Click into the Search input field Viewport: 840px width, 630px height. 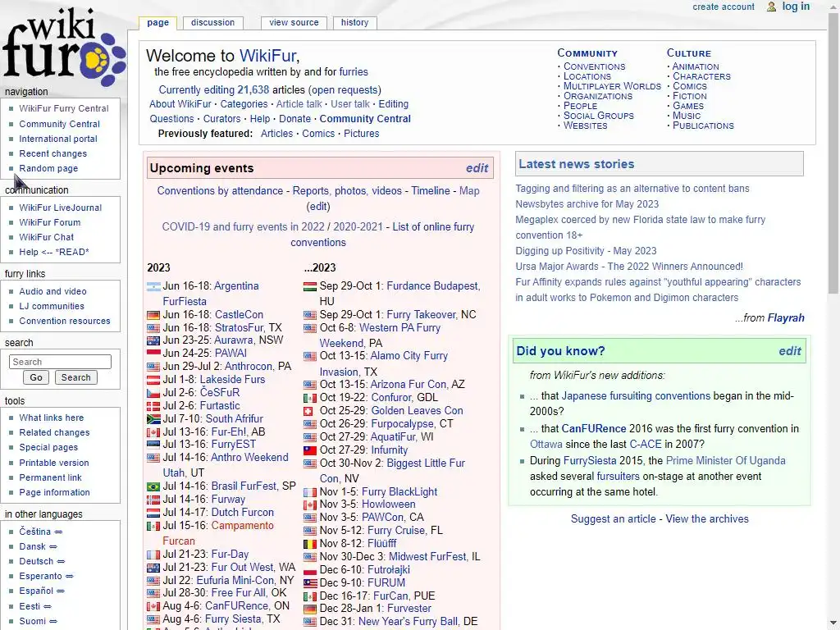pos(60,362)
